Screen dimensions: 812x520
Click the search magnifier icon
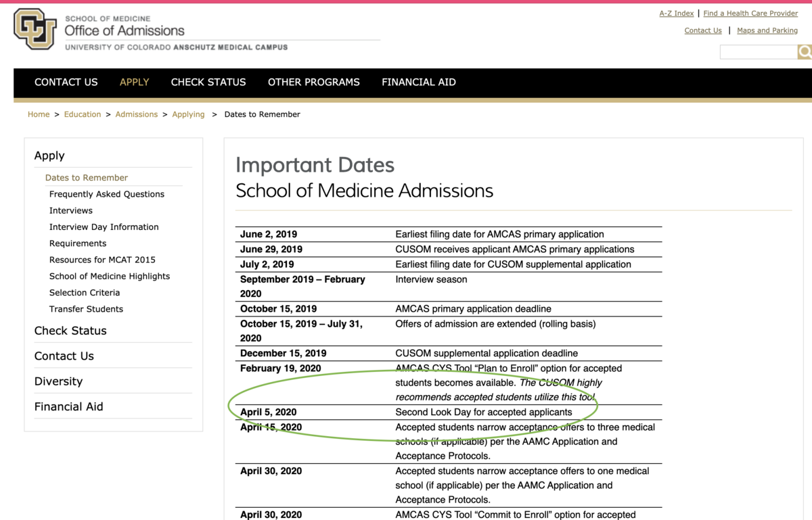[x=805, y=52]
